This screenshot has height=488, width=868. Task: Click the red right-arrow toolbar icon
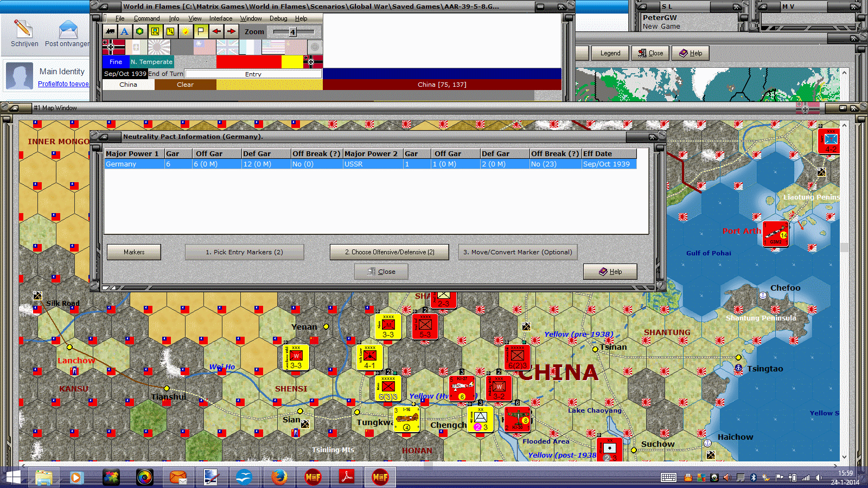[231, 31]
